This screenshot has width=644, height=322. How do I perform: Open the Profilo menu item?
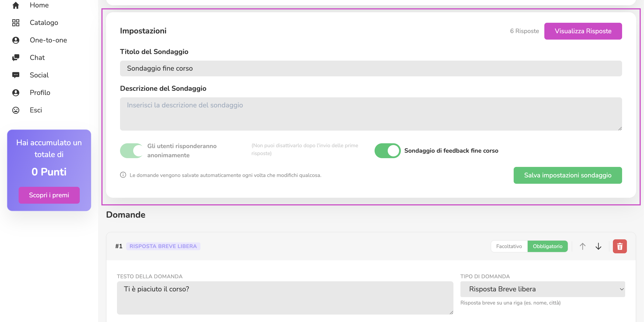pyautogui.click(x=40, y=93)
